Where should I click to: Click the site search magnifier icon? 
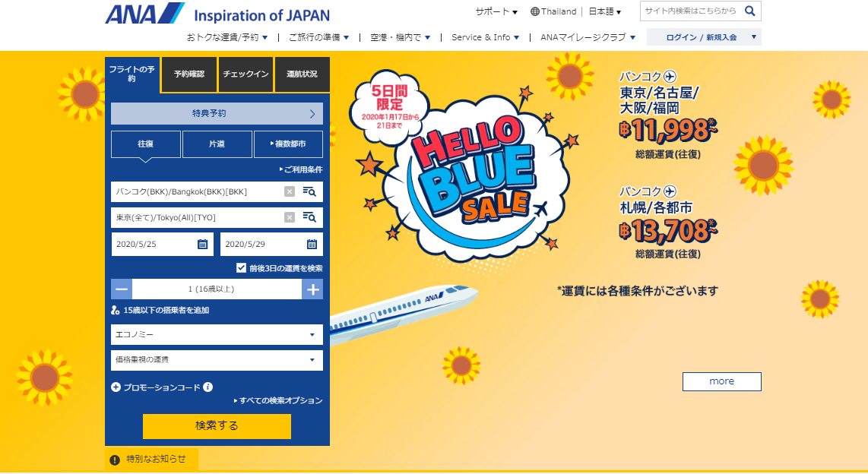point(749,11)
